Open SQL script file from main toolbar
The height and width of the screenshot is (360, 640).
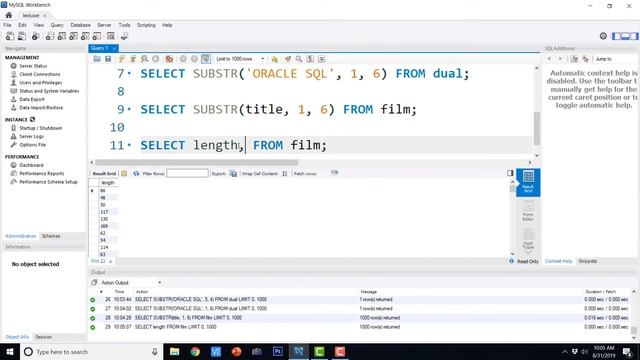22,36
